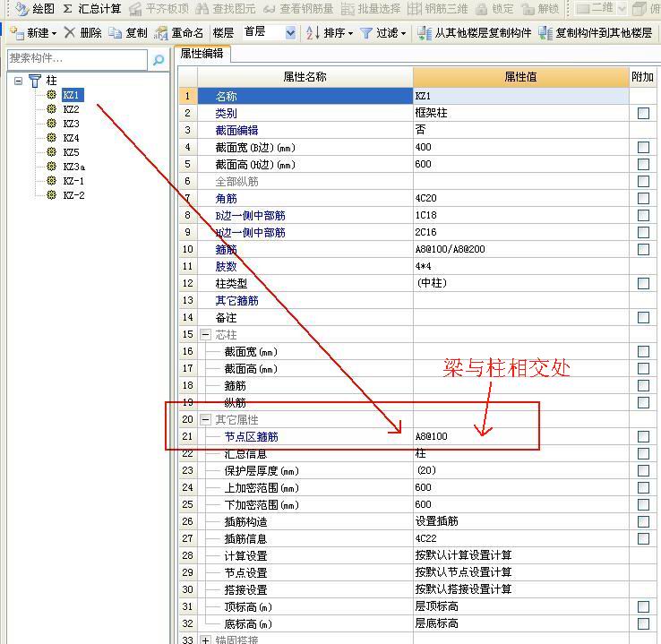The width and height of the screenshot is (661, 644).
Task: Click the 重命名 rename button
Action: [x=179, y=32]
